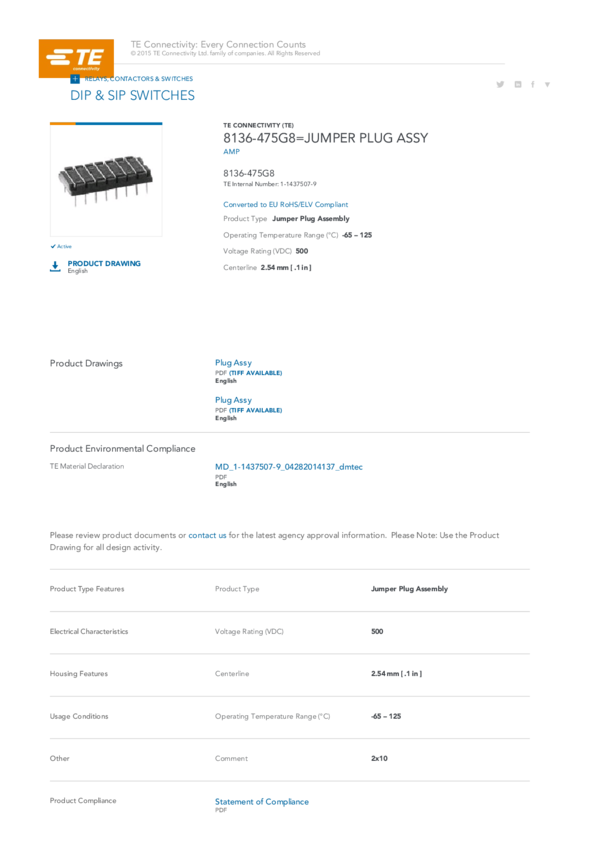Expand the plus icon beside Relays, Contactors & Switches
The image size is (601, 850).
(75, 79)
